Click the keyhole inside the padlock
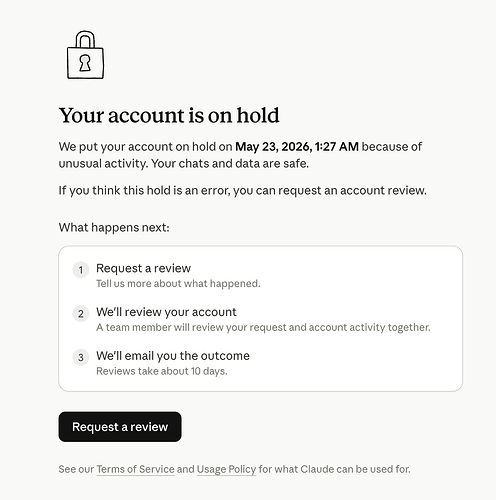Image resolution: width=496 pixels, height=500 pixels. coord(85,63)
